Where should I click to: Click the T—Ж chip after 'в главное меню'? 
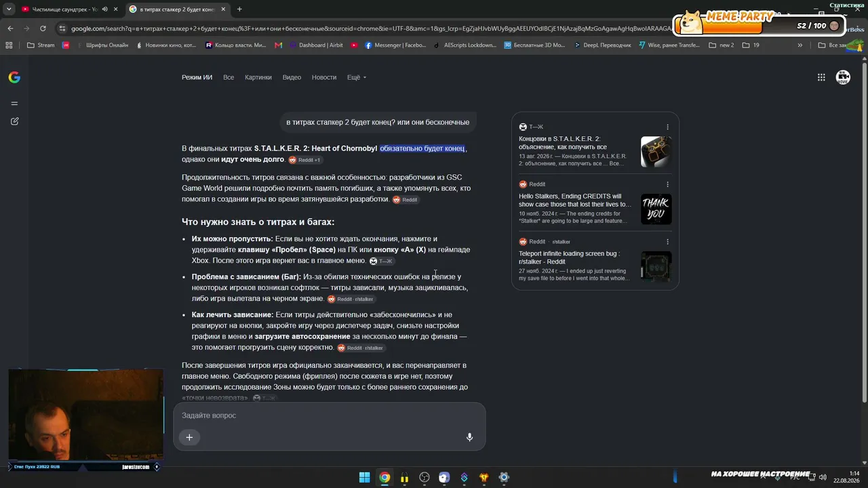coord(382,261)
